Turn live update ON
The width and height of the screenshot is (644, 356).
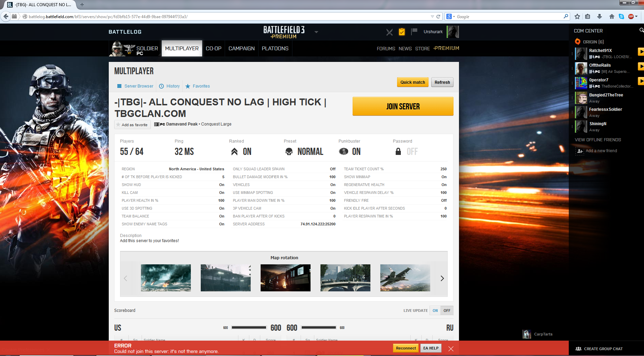pos(435,311)
